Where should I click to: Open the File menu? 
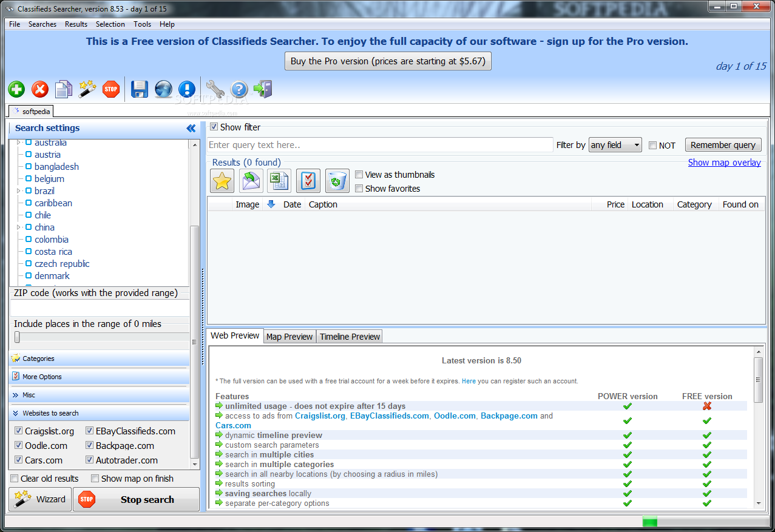[15, 24]
